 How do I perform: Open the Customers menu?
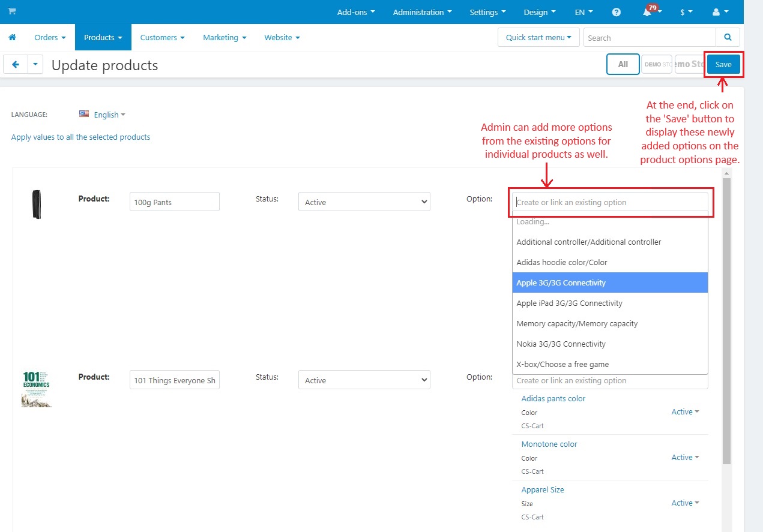point(163,37)
